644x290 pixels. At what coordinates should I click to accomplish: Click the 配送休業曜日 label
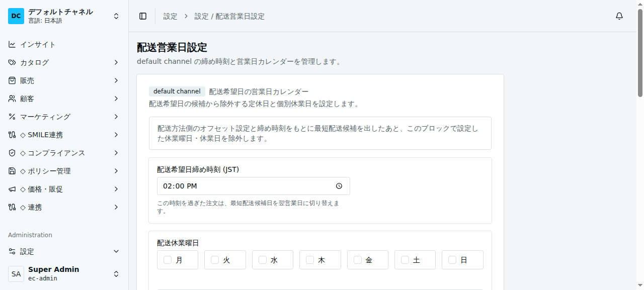coord(178,243)
